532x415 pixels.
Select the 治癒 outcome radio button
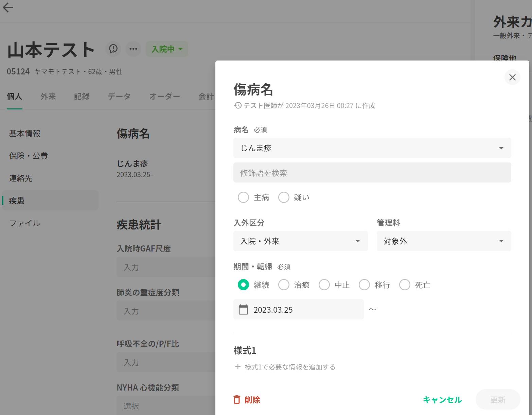tap(284, 285)
